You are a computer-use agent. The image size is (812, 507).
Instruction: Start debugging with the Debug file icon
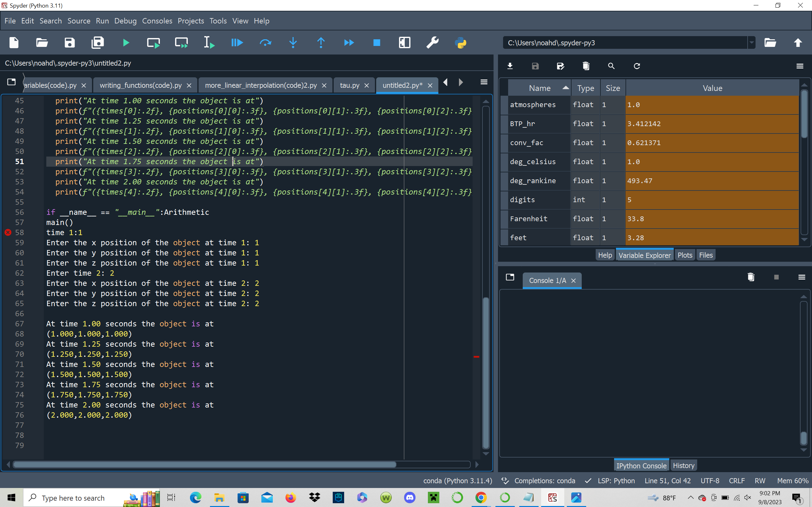237,42
